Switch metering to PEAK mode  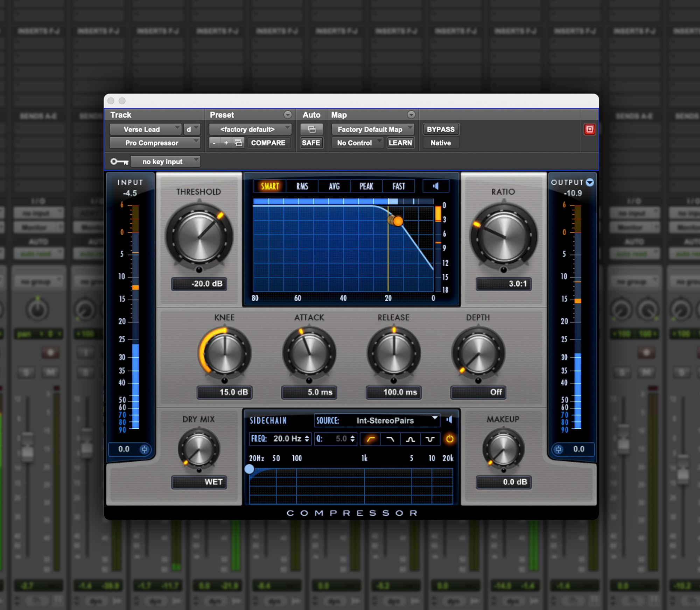click(366, 186)
